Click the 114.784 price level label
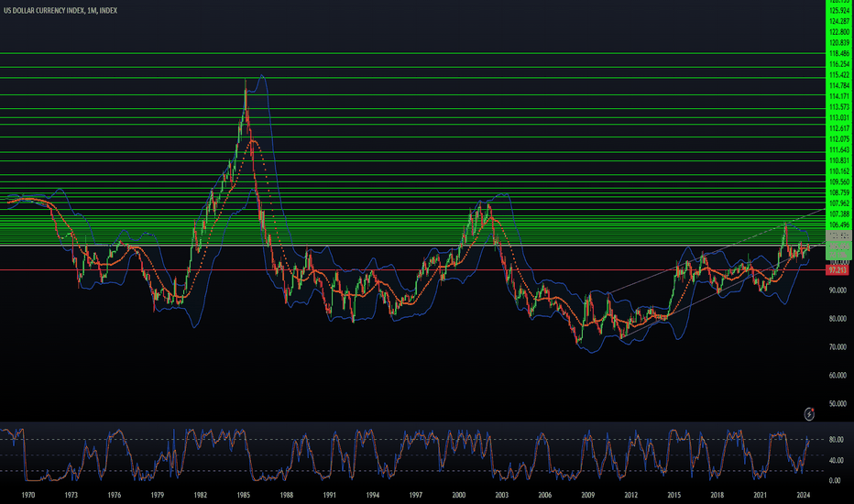The width and height of the screenshot is (854, 504). 839,85
